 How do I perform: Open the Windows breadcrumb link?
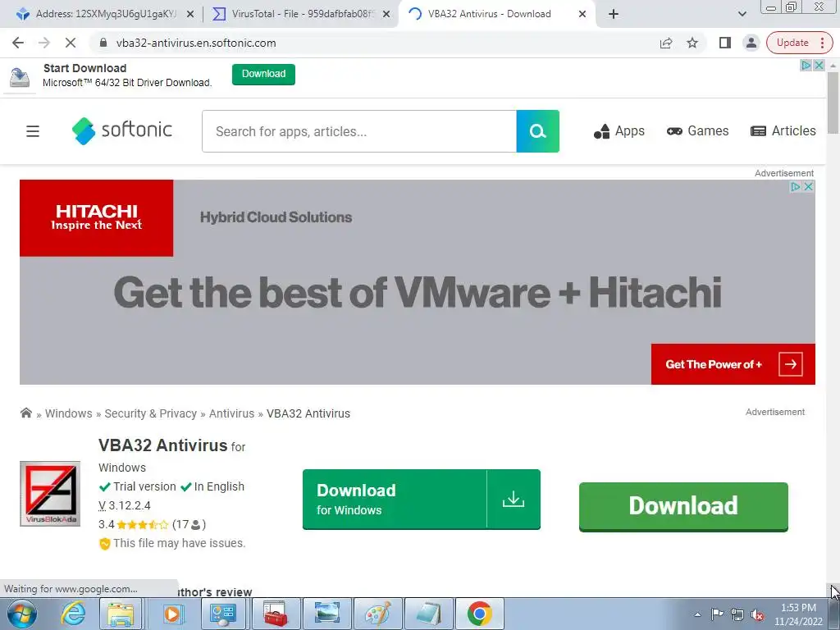pyautogui.click(x=69, y=413)
